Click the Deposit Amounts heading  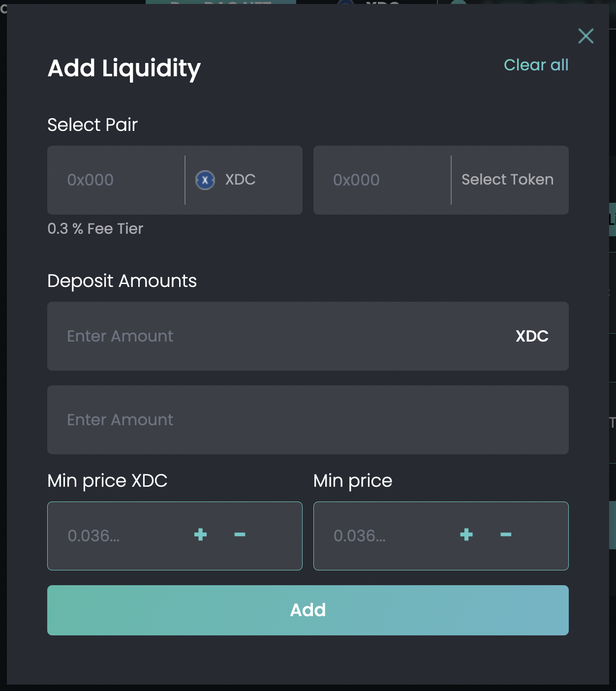(122, 281)
